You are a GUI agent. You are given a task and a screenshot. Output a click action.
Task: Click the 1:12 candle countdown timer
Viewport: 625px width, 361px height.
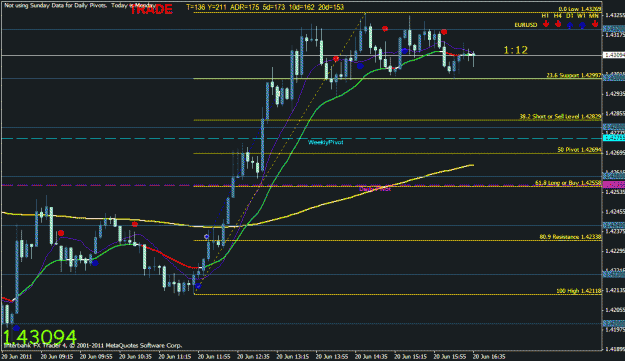click(515, 50)
